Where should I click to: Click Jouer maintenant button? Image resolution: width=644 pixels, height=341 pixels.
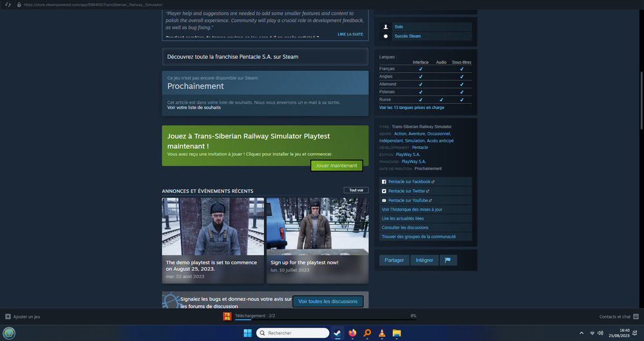(336, 166)
